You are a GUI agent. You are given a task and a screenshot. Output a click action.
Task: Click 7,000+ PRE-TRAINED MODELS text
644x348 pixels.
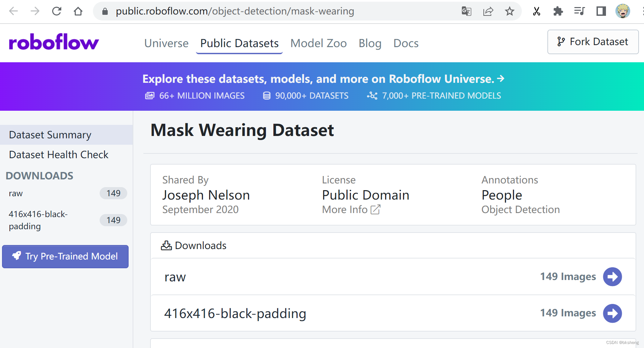point(441,96)
